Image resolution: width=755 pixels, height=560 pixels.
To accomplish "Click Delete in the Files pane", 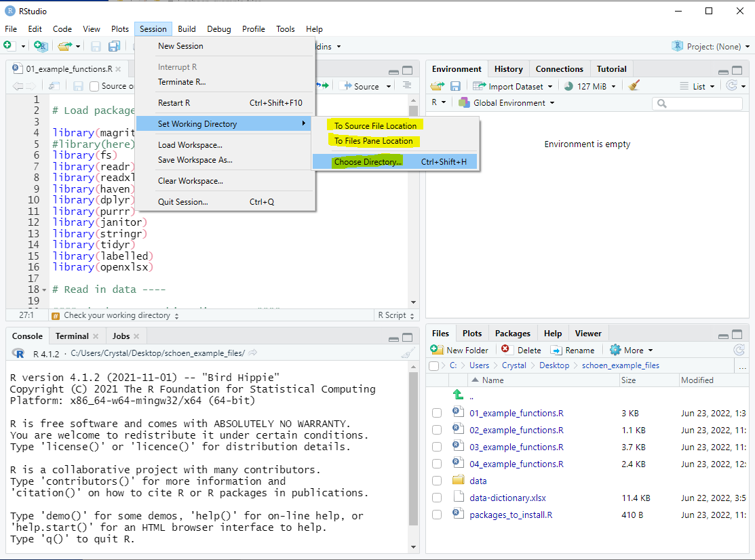I will [x=521, y=351].
